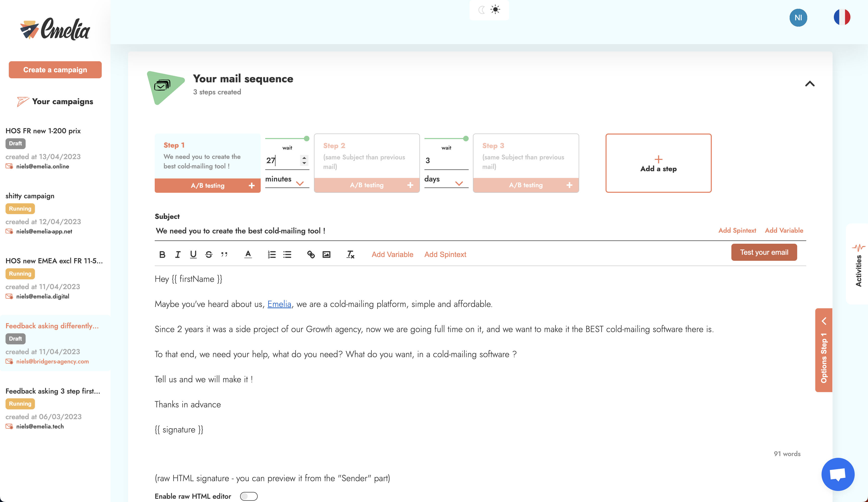
Task: Open the Emelia link in the email body
Action: coord(279,304)
